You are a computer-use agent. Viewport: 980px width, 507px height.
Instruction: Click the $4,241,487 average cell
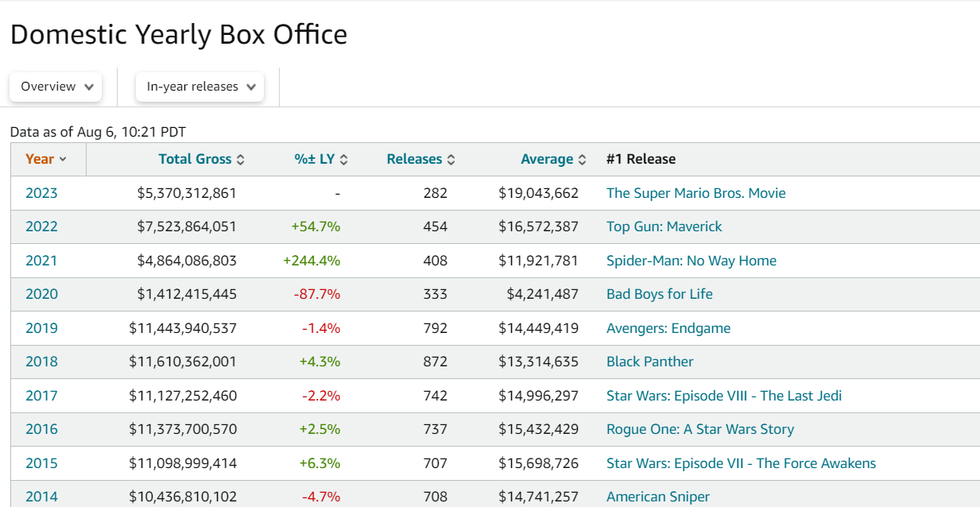(543, 294)
